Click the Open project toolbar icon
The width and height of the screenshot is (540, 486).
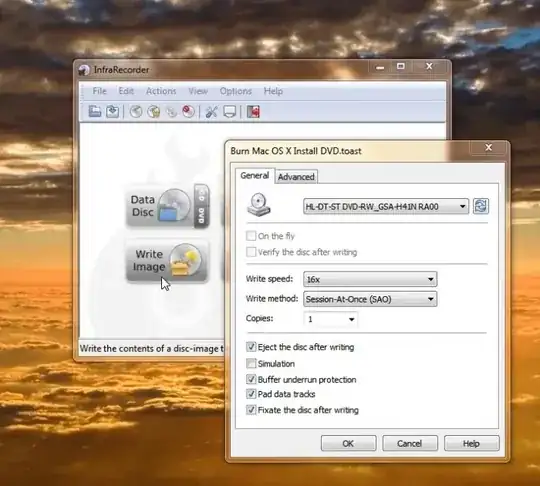click(x=95, y=112)
